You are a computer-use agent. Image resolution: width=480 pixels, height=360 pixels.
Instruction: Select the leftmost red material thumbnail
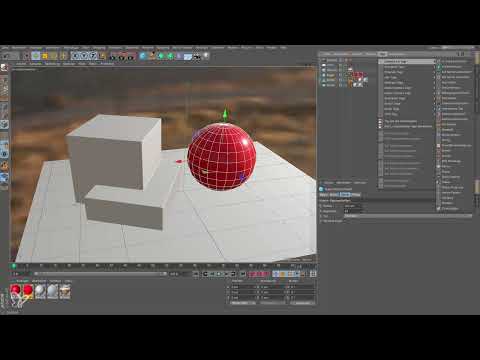pyautogui.click(x=15, y=291)
